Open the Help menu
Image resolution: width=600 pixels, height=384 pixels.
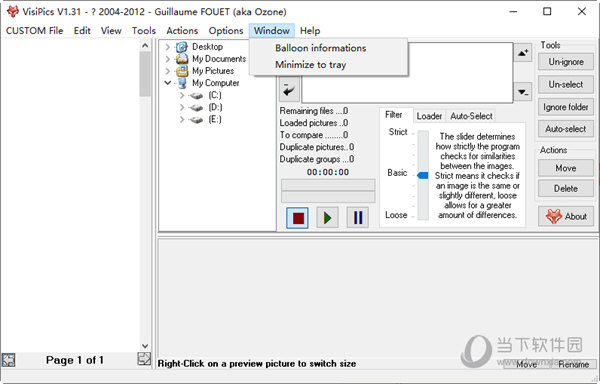click(310, 31)
